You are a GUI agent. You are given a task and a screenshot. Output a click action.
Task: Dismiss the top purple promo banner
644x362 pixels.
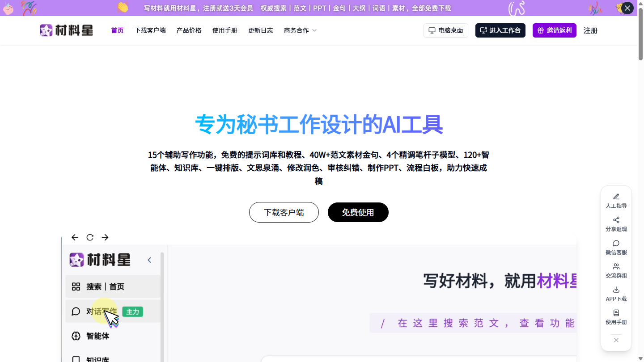point(627,8)
